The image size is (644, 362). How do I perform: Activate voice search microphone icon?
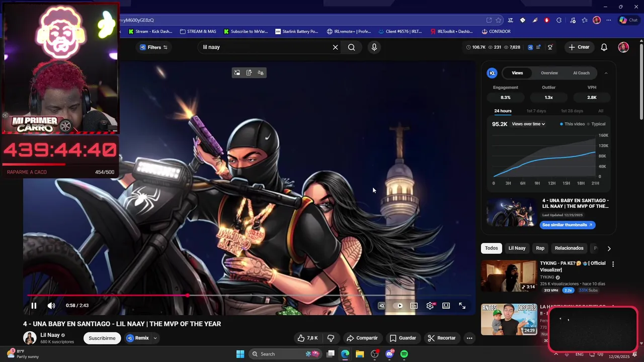click(x=374, y=47)
